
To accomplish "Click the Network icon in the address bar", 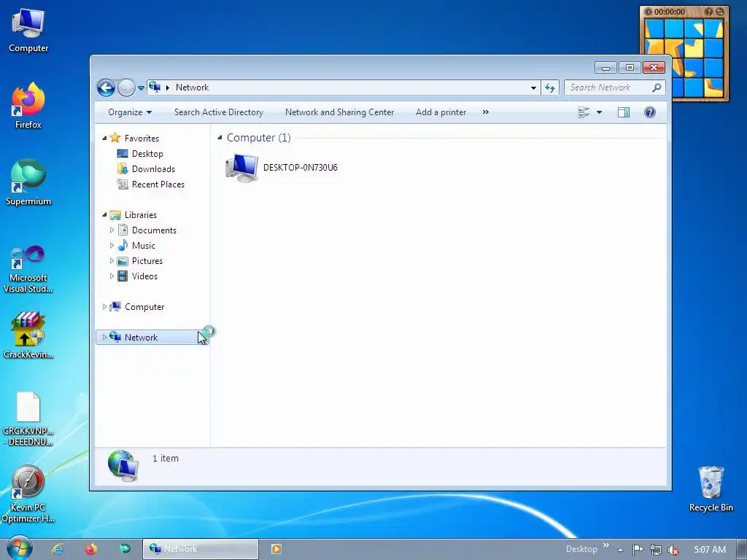I will point(155,87).
